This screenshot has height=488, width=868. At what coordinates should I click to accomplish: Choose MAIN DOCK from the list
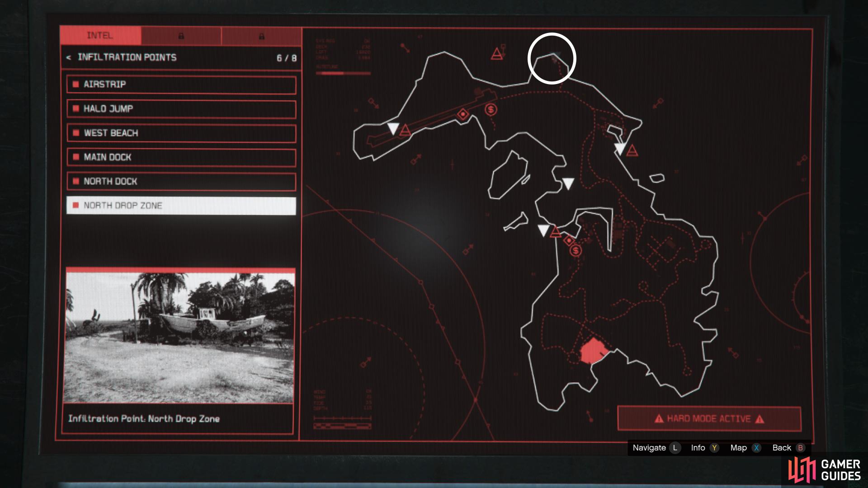click(181, 157)
